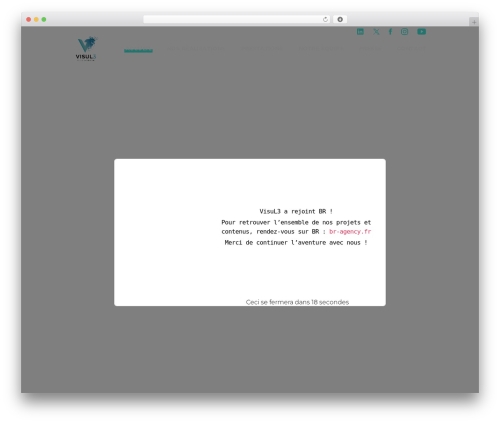
Task: Click the 'VisuL3 a rejoint BR !' text
Action: tap(296, 211)
